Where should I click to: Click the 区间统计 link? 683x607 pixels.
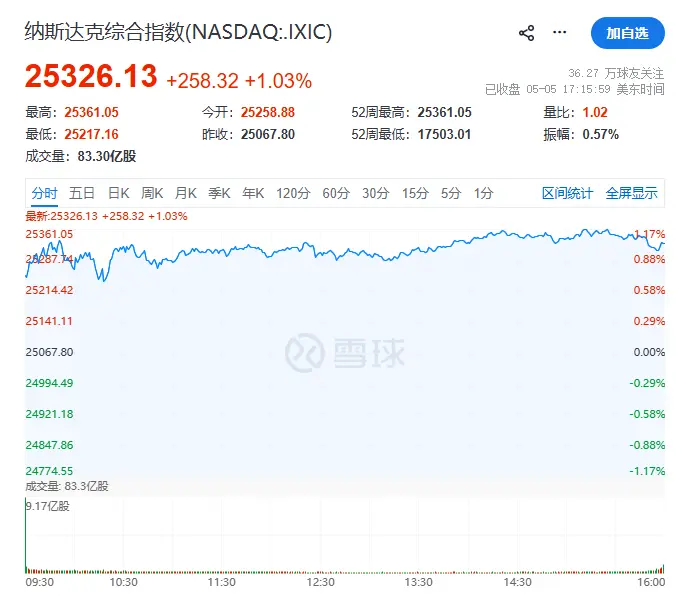point(567,193)
